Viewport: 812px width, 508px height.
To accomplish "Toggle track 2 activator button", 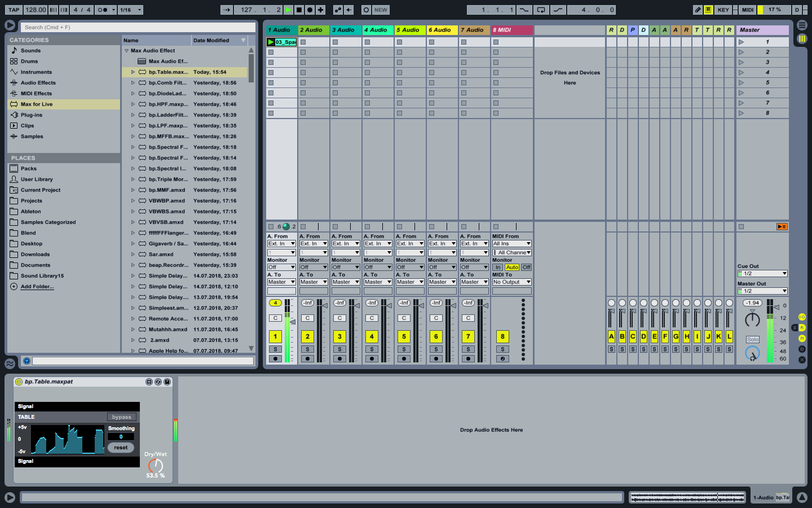I will coord(307,336).
